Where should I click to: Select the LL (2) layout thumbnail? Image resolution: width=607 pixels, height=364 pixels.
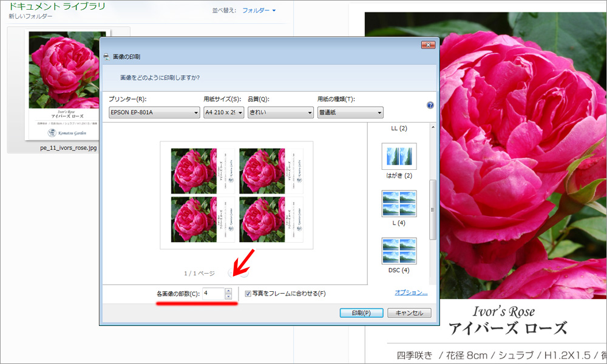(398, 129)
